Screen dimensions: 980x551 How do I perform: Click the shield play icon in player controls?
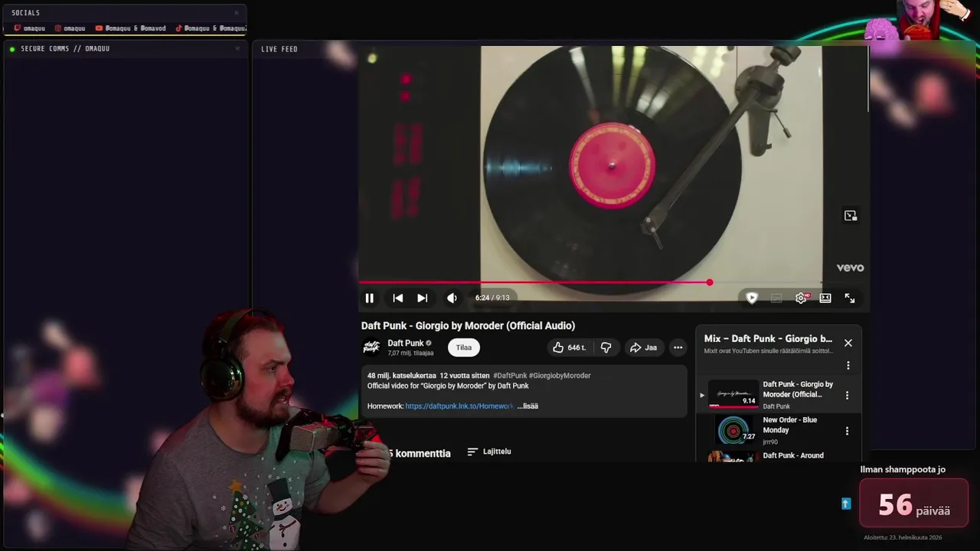pyautogui.click(x=752, y=298)
